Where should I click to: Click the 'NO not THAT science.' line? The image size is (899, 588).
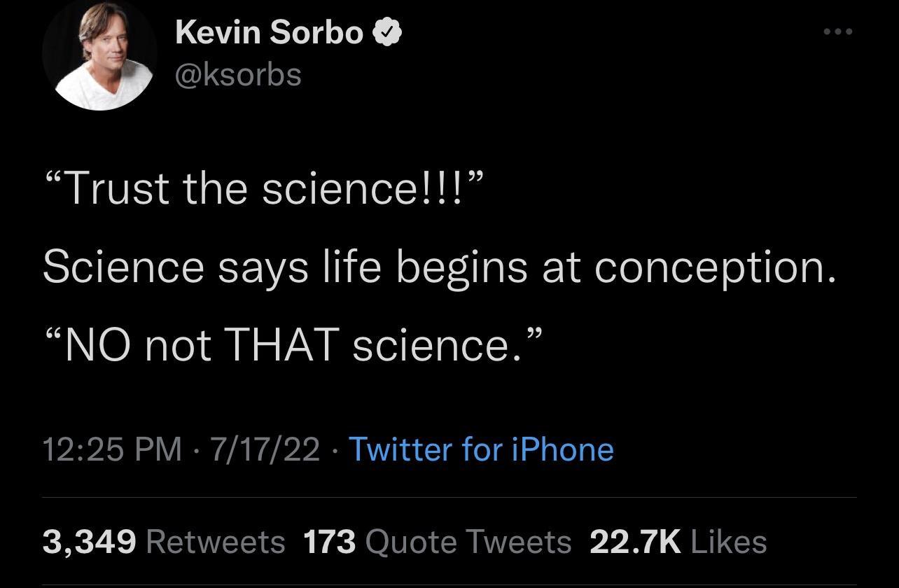[295, 344]
